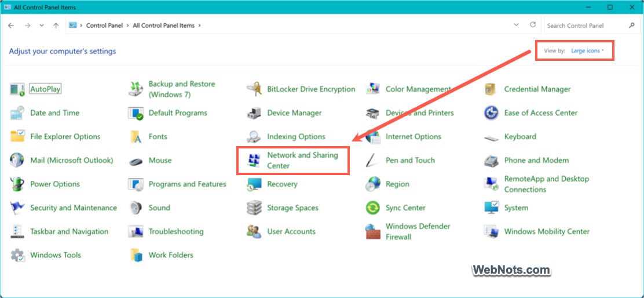Click the Work Folders icon
This screenshot has width=644, height=298.
click(136, 255)
